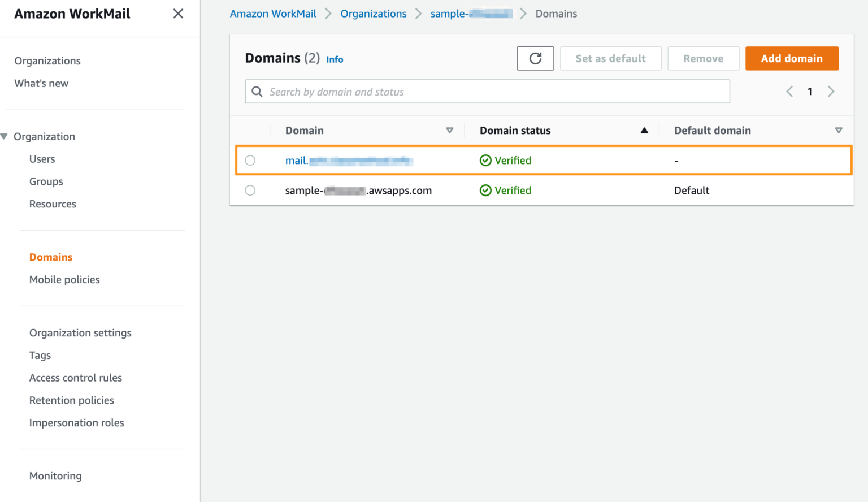
Task: Select the radio button for the awsapps.com domain
Action: point(250,190)
